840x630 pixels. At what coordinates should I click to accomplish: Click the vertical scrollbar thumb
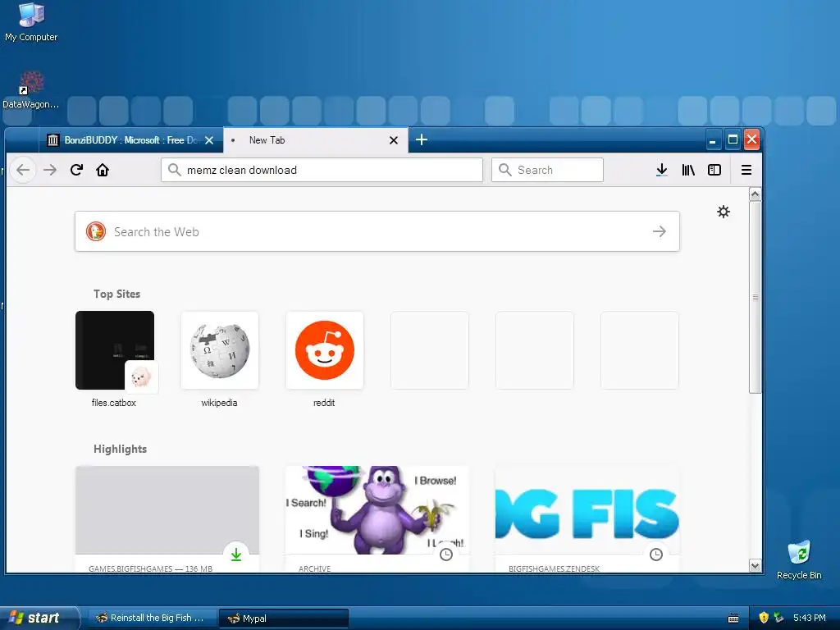(756, 297)
